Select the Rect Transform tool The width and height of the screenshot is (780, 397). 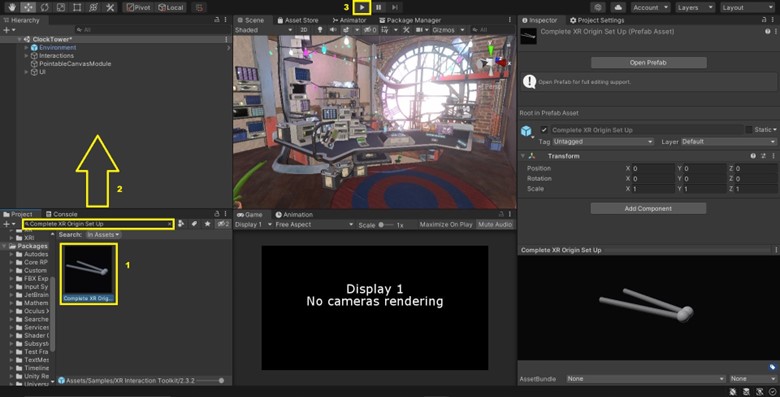pos(77,7)
